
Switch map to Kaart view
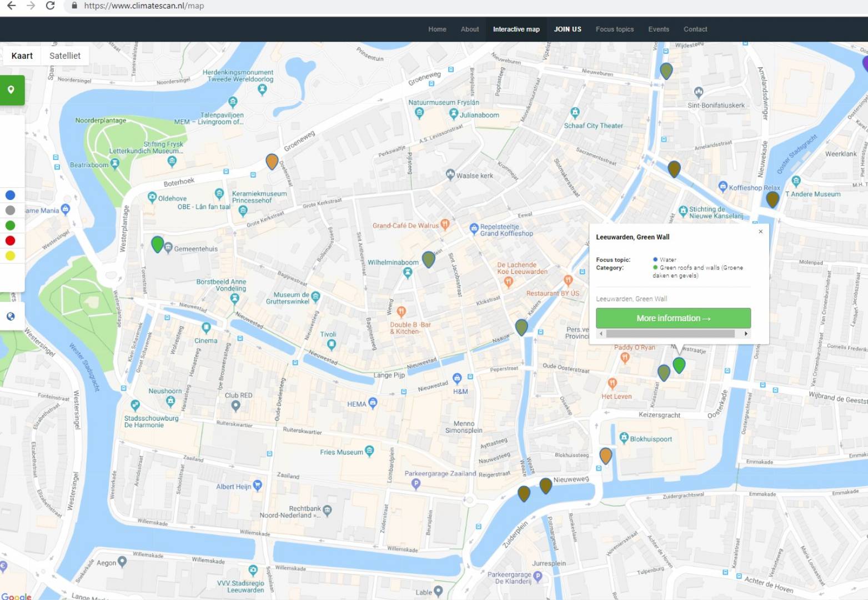point(22,56)
